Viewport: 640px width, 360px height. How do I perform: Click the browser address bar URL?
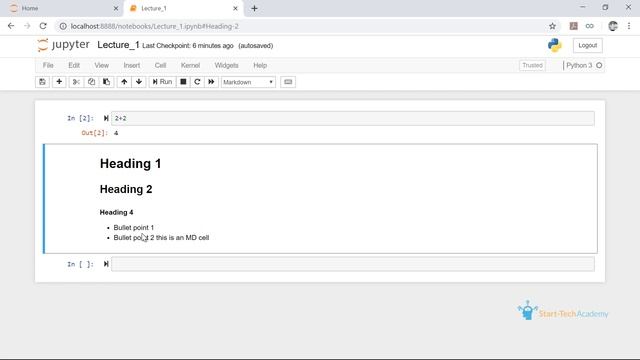click(x=155, y=26)
